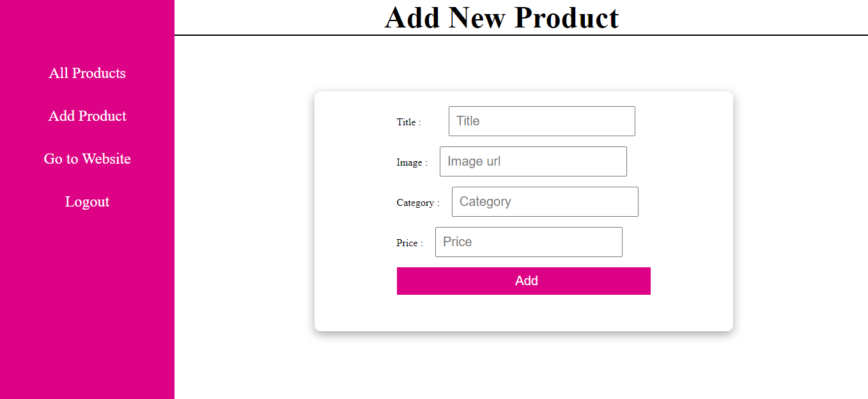Image resolution: width=868 pixels, height=399 pixels.
Task: Focus the Title input field
Action: (541, 121)
